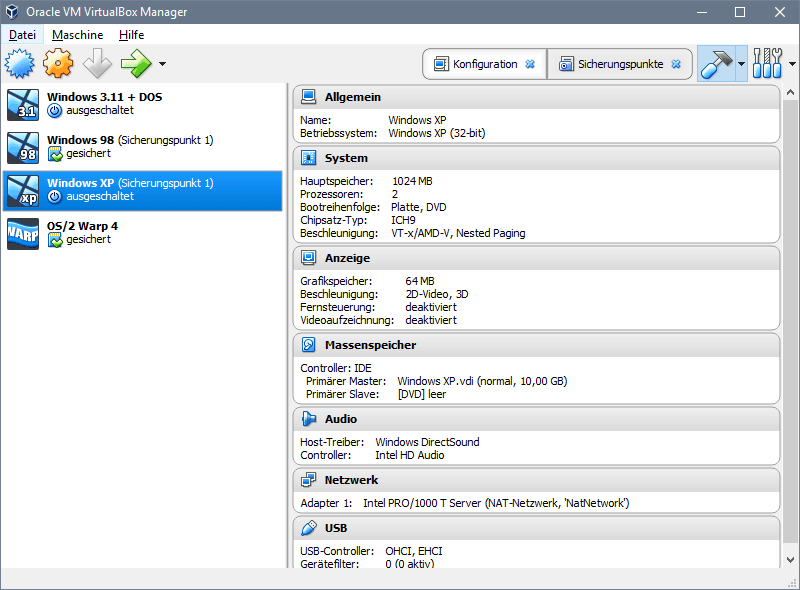Image resolution: width=800 pixels, height=590 pixels.
Task: Click the Windows 3.1 OS icon
Action: (x=23, y=105)
